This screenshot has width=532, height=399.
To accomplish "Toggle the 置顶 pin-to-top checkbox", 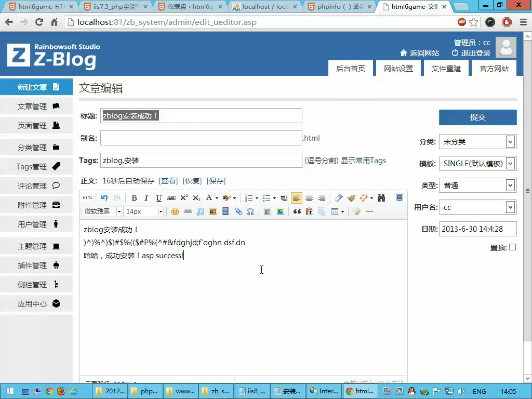I will pyautogui.click(x=512, y=247).
